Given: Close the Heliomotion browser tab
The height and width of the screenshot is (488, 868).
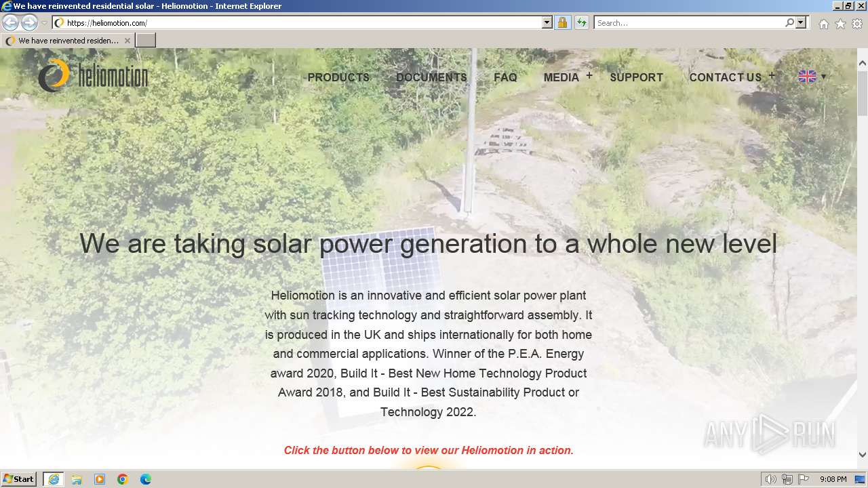Looking at the screenshot, I should [x=127, y=41].
